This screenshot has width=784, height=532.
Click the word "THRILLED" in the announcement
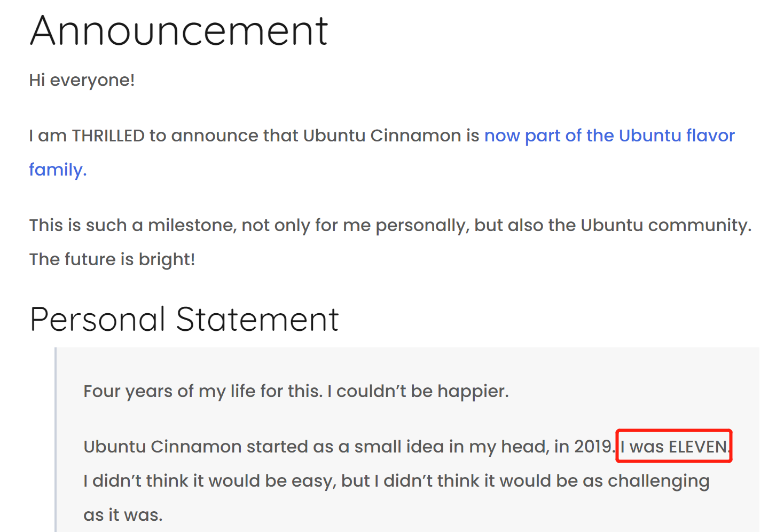click(x=108, y=136)
